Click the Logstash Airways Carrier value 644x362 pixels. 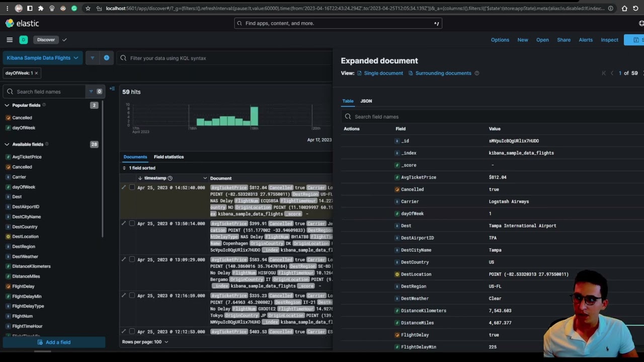click(x=509, y=202)
